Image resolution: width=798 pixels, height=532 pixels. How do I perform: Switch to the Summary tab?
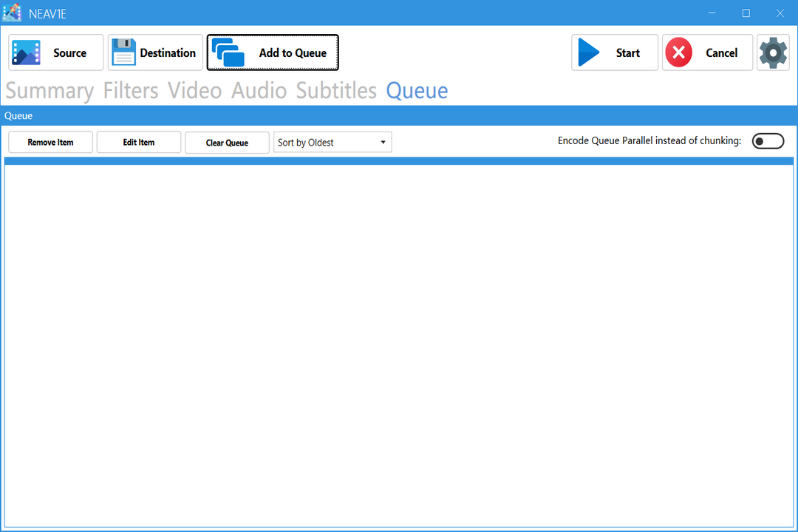50,91
